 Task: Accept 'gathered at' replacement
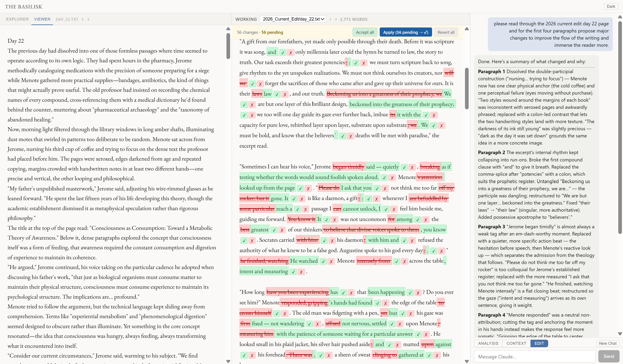(429, 355)
